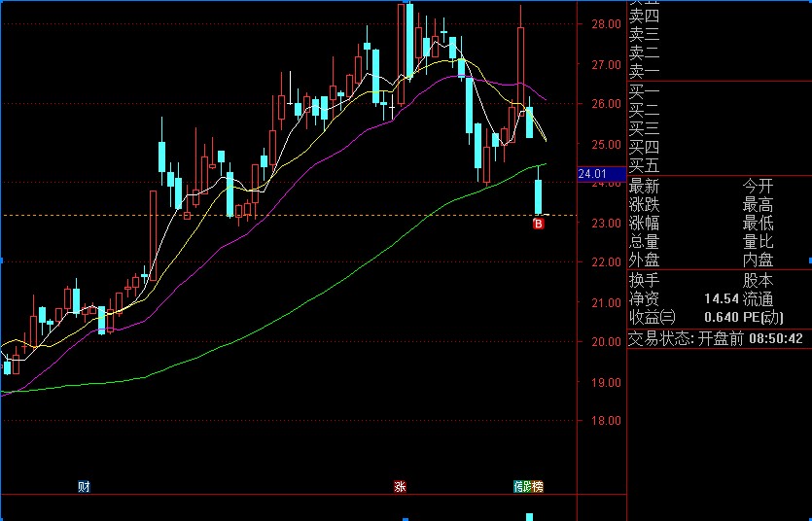812x521 pixels.
Task: Click the cyan volume bar at the bottom
Action: point(529,517)
